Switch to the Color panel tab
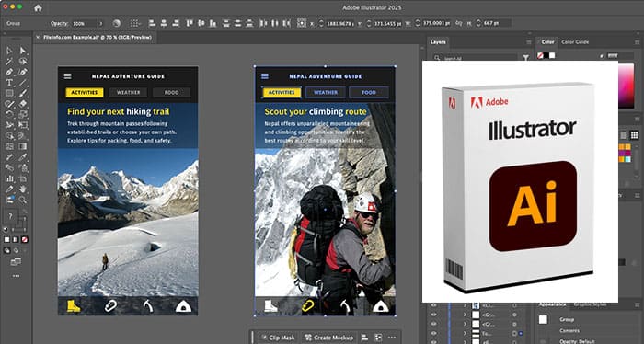This screenshot has height=344, width=644. (x=547, y=42)
